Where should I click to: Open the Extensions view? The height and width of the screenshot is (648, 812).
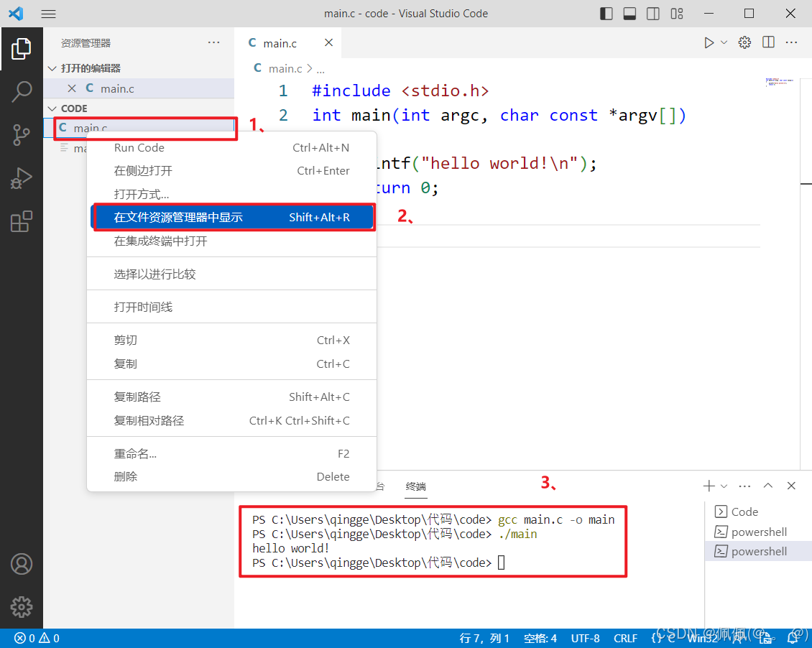[x=22, y=221]
